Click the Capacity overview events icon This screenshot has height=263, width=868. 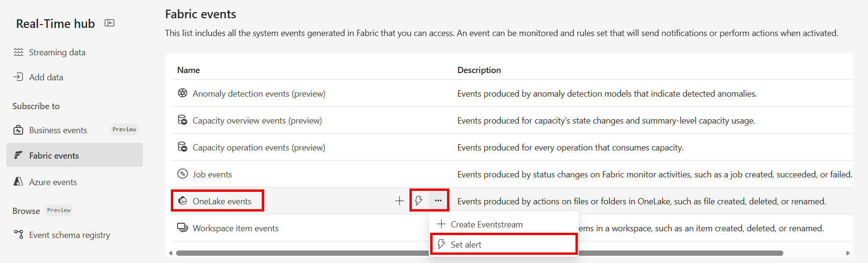183,120
